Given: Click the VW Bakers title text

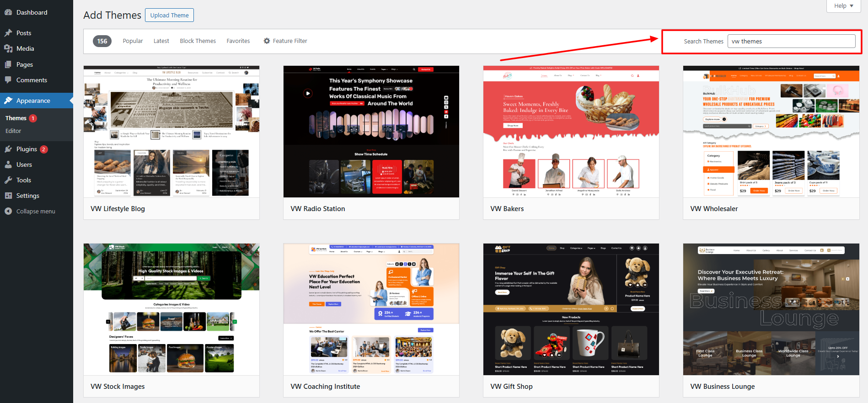Looking at the screenshot, I should pyautogui.click(x=507, y=209).
